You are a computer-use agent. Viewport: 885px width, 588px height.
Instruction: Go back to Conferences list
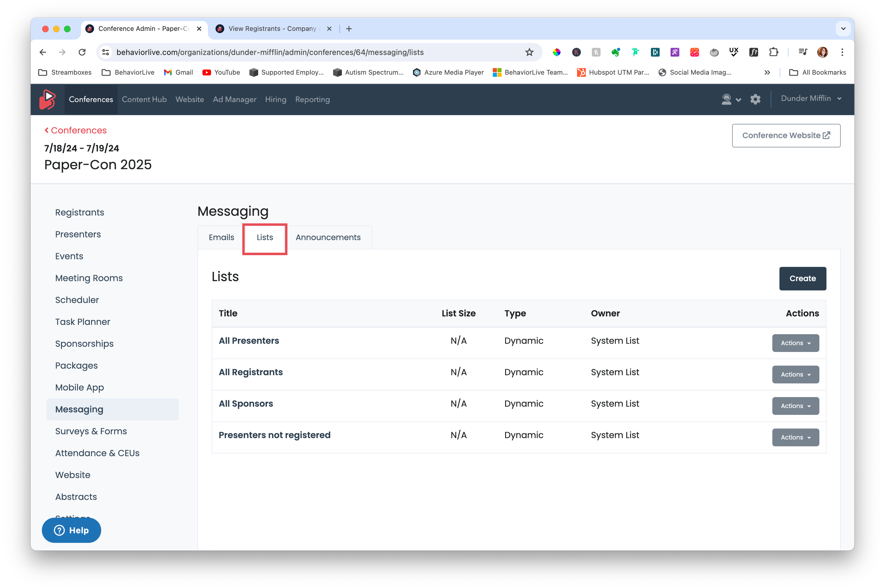(75, 130)
